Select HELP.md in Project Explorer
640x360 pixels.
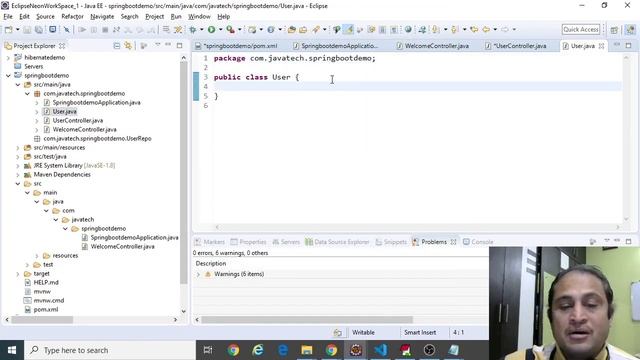(x=46, y=282)
